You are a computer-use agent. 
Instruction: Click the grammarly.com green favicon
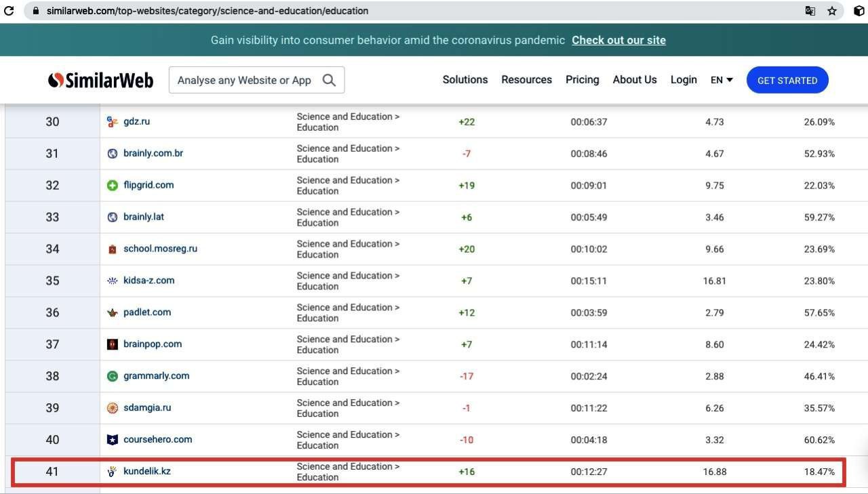[113, 376]
